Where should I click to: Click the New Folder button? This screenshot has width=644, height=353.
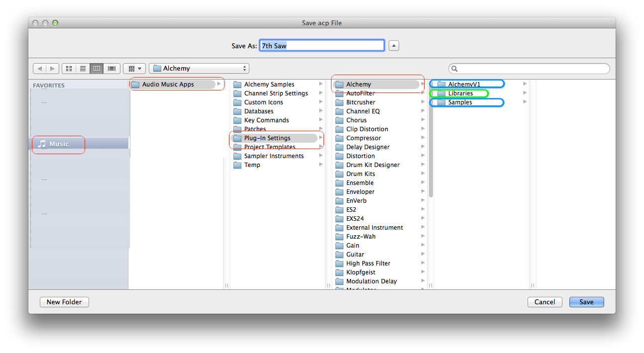click(x=64, y=302)
